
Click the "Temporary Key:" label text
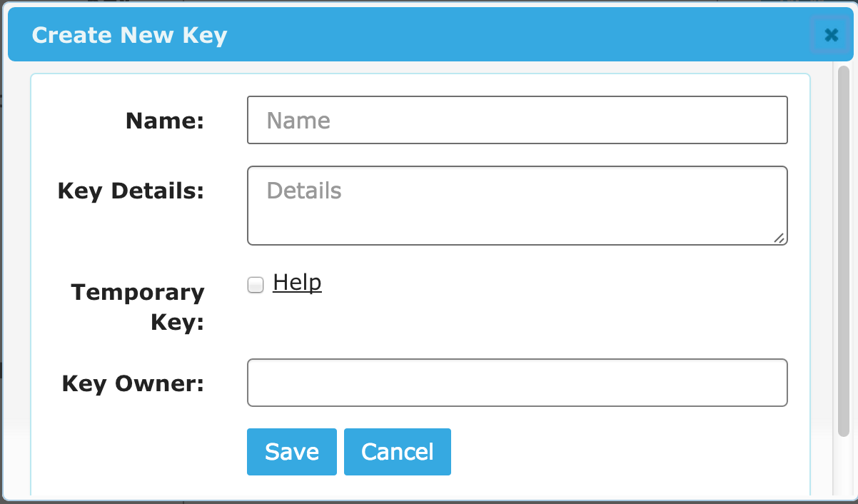point(138,307)
